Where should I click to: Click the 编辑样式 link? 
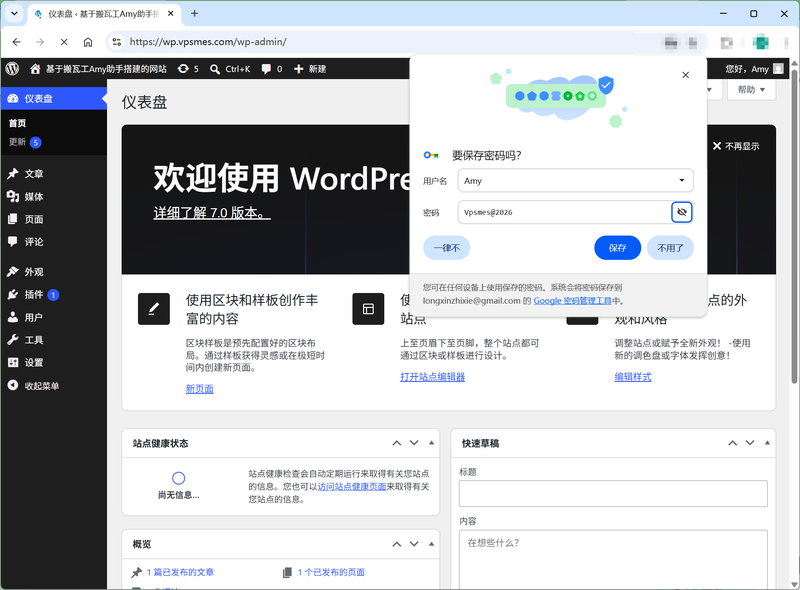click(633, 377)
